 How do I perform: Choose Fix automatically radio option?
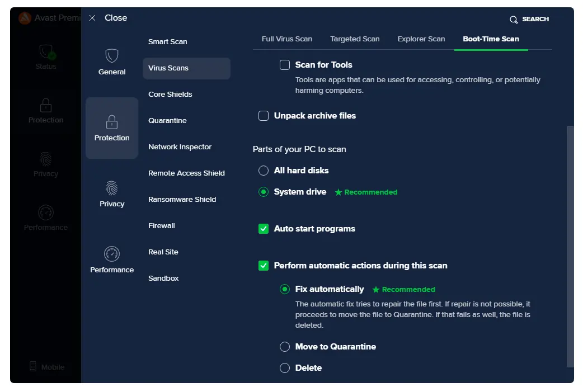(285, 289)
